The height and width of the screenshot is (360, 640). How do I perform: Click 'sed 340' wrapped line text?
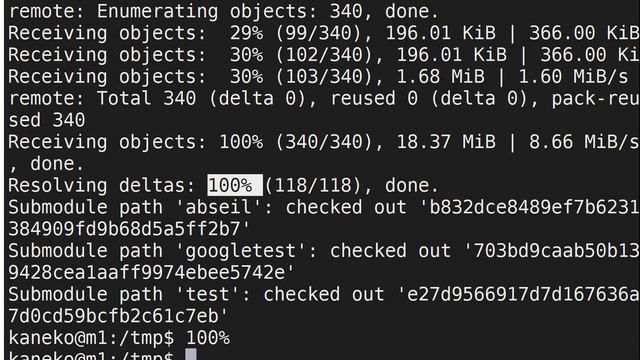(x=47, y=120)
